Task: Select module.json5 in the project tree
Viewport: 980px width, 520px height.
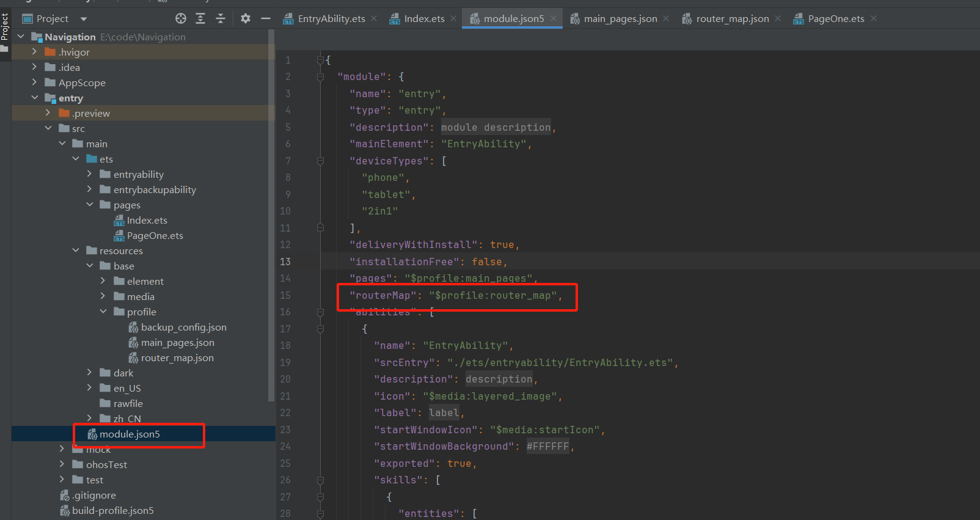Action: [130, 434]
